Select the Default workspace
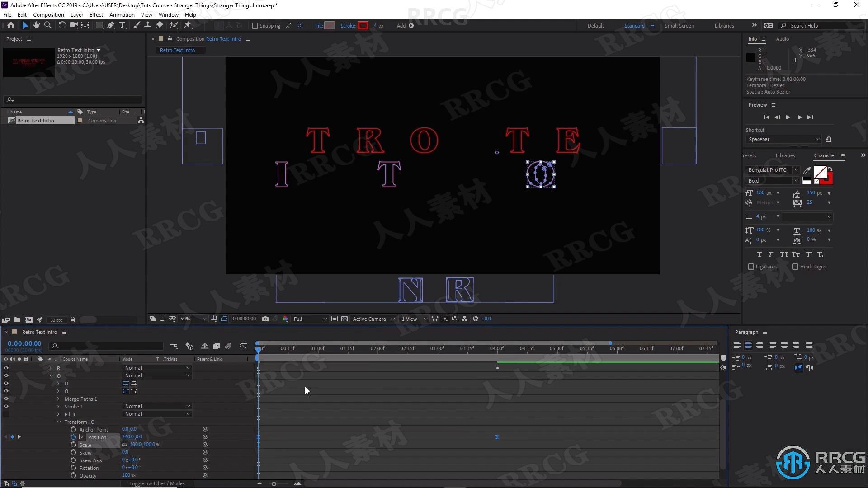Image resolution: width=868 pixels, height=488 pixels. (595, 26)
